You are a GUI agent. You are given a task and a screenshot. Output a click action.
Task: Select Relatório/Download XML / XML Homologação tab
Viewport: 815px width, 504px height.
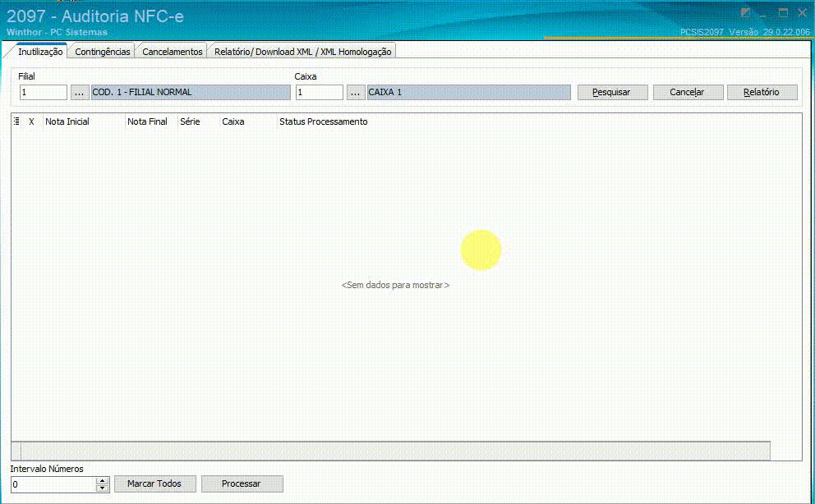pos(302,52)
